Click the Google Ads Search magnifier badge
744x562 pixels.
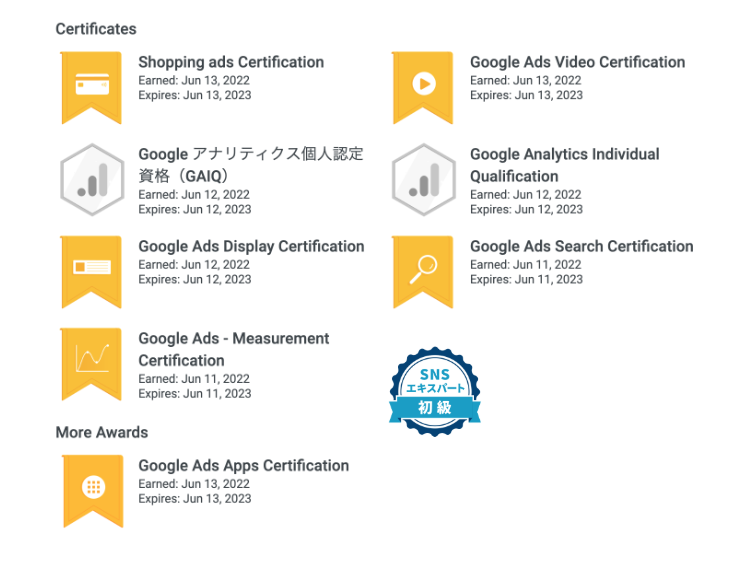coord(423,272)
